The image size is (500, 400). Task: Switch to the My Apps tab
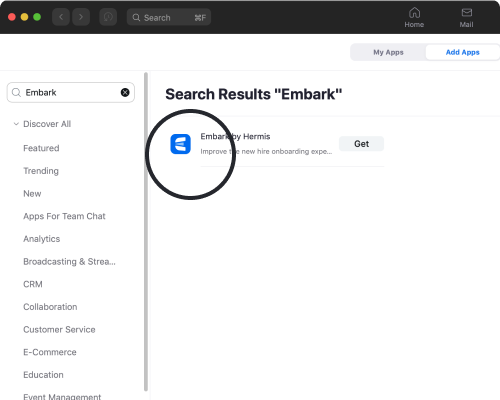click(x=388, y=52)
